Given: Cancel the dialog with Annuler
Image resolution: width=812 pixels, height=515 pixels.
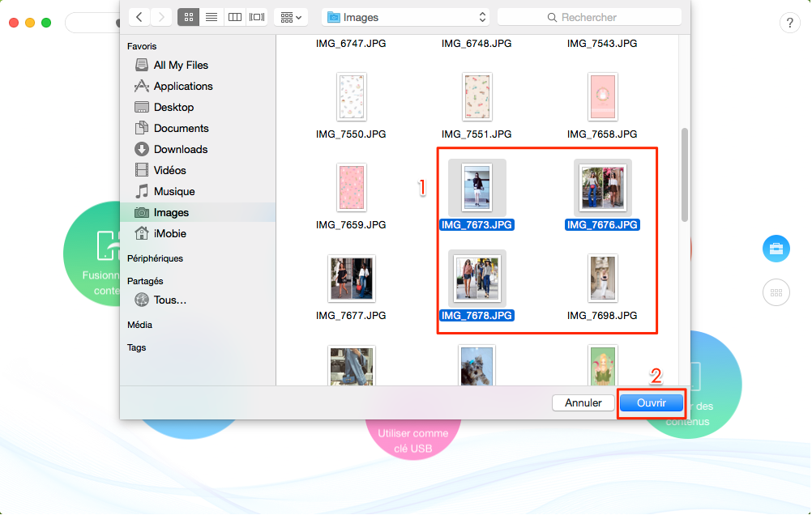Looking at the screenshot, I should pyautogui.click(x=583, y=402).
